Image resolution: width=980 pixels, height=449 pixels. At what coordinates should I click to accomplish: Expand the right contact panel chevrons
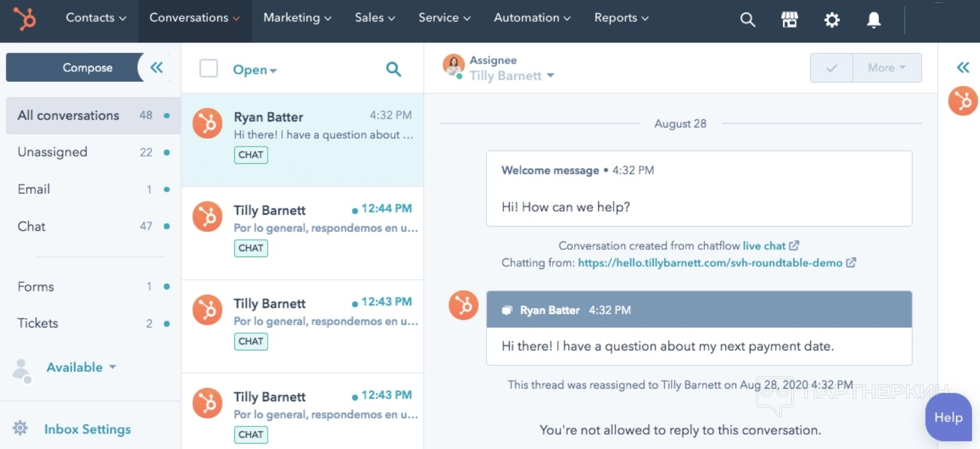pos(963,68)
